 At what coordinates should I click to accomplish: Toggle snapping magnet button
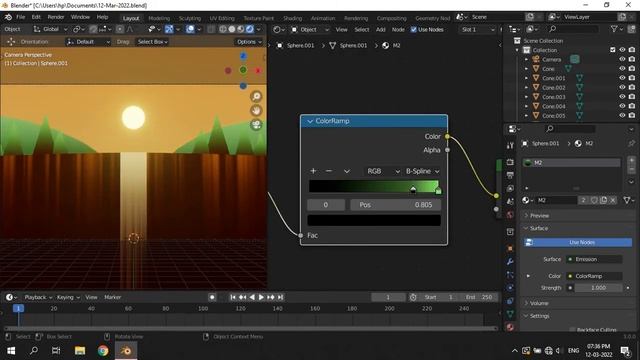click(x=93, y=29)
